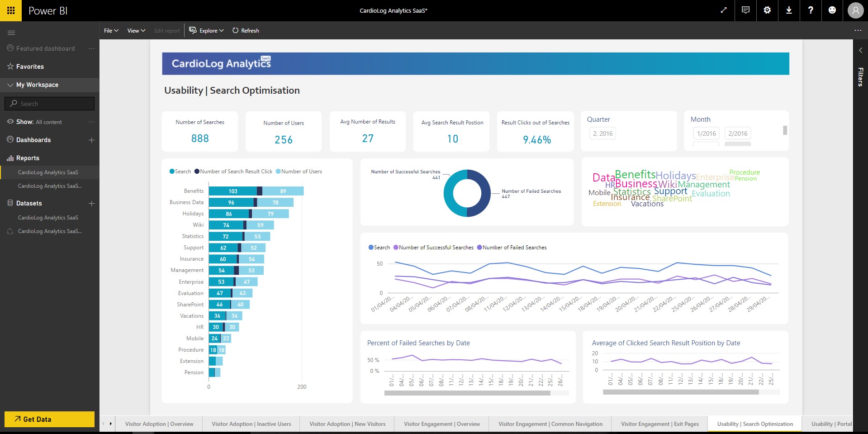Open the app launcher waffle icon

[x=11, y=10]
